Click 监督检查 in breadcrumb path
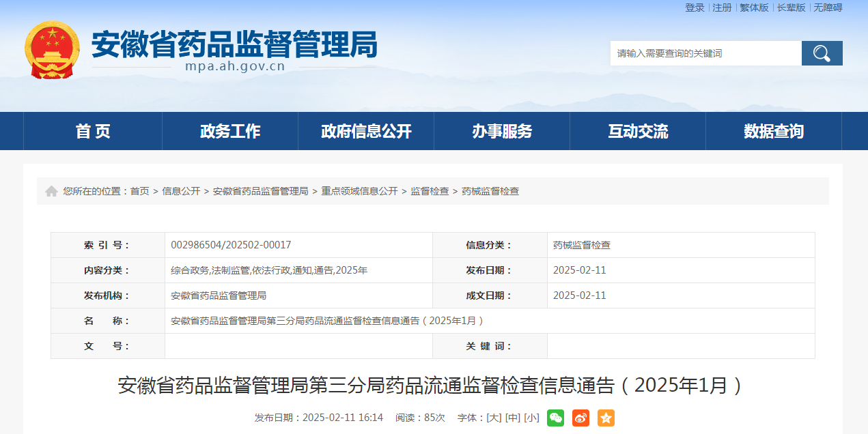This screenshot has width=868, height=434. (x=430, y=191)
